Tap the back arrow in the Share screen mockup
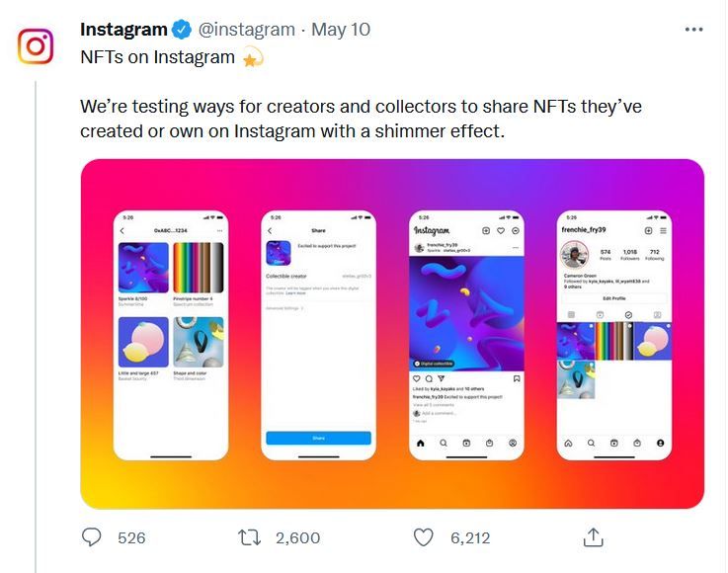 click(x=271, y=230)
